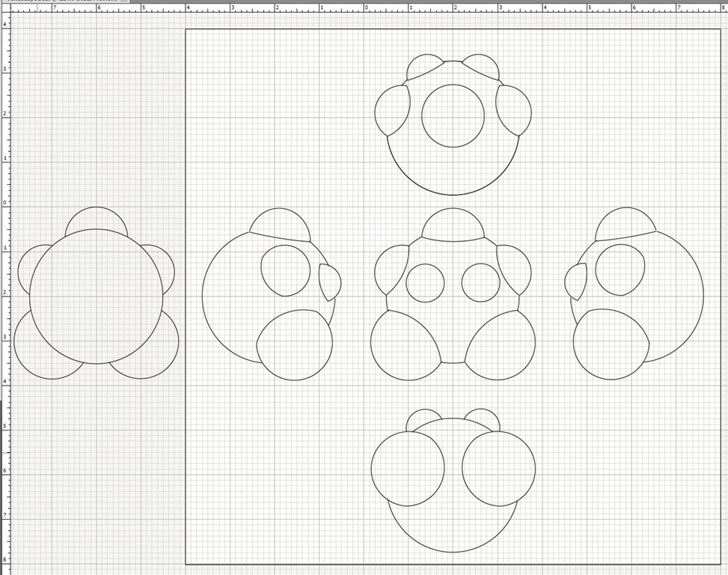Select the front view's left foot shape
Screen dimensions: 728x575
[404, 346]
